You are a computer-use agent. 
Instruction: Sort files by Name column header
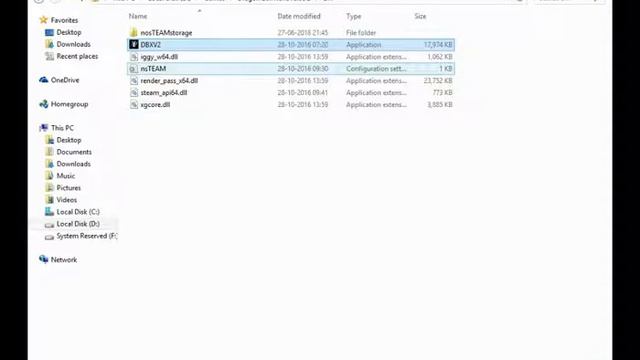(x=138, y=16)
